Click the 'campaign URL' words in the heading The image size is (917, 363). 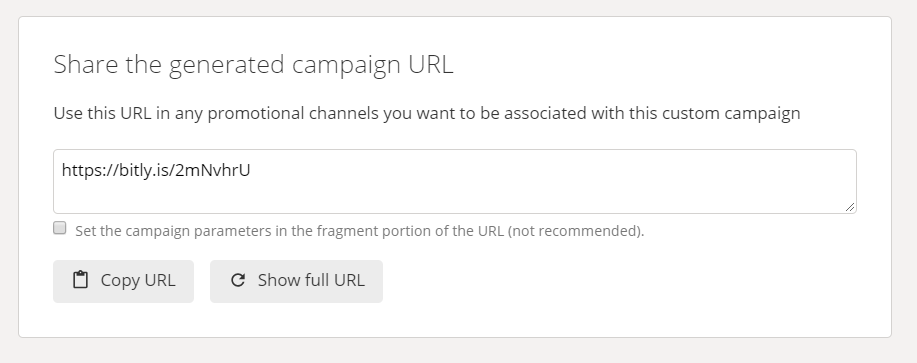pos(373,65)
